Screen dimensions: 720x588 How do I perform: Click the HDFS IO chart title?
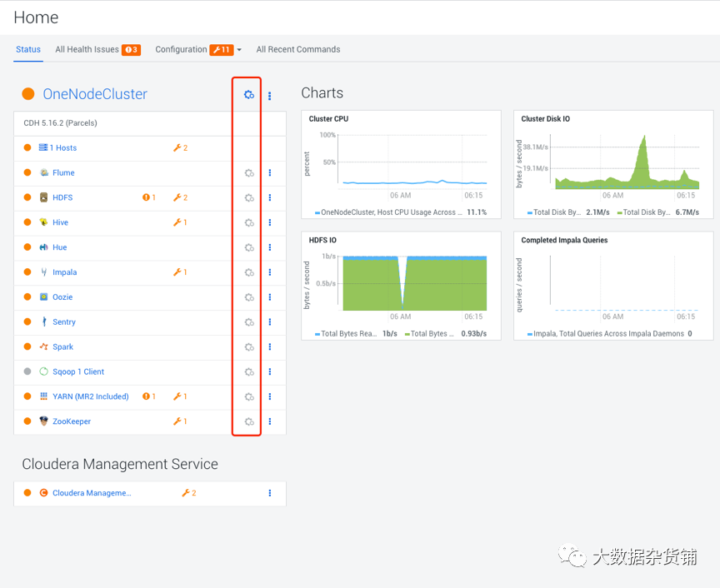pos(324,240)
